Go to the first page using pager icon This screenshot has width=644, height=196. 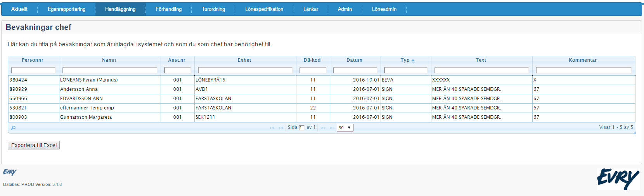coord(272,128)
